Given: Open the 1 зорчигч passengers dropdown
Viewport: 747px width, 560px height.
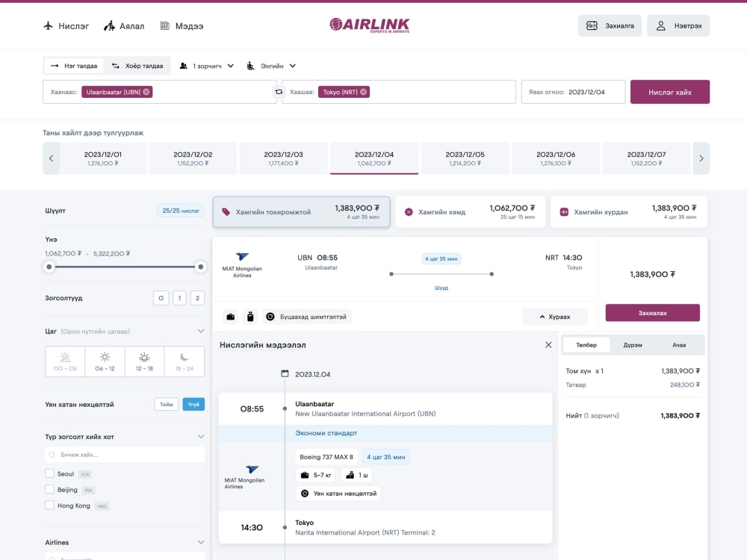Looking at the screenshot, I should pyautogui.click(x=207, y=66).
